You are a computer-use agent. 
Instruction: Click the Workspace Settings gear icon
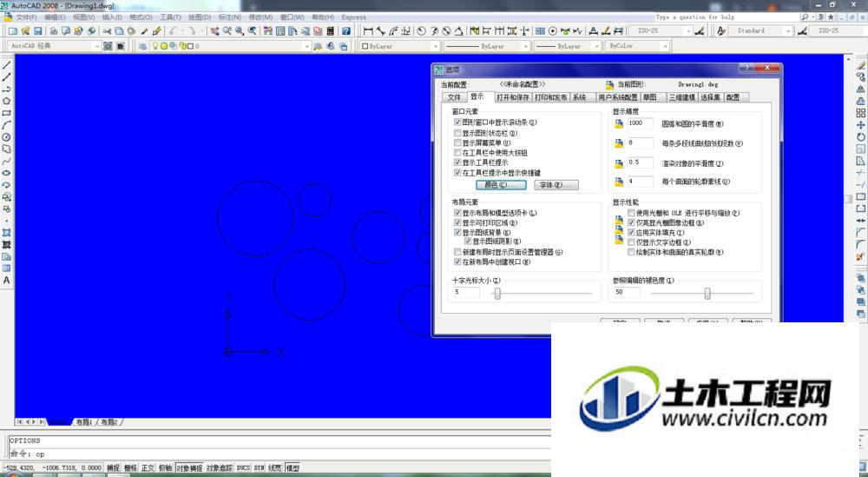(108, 46)
